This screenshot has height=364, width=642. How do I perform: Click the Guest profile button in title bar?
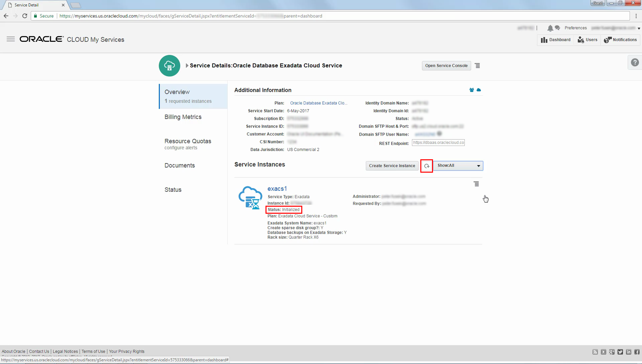coord(598,3)
